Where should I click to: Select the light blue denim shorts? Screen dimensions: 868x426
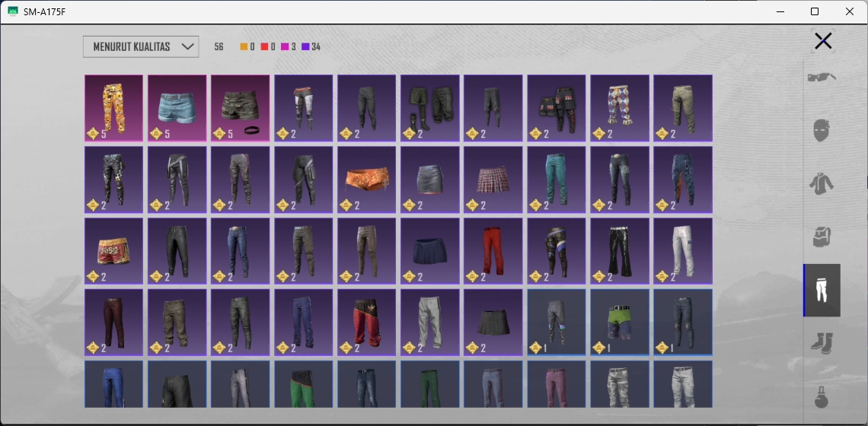(177, 109)
